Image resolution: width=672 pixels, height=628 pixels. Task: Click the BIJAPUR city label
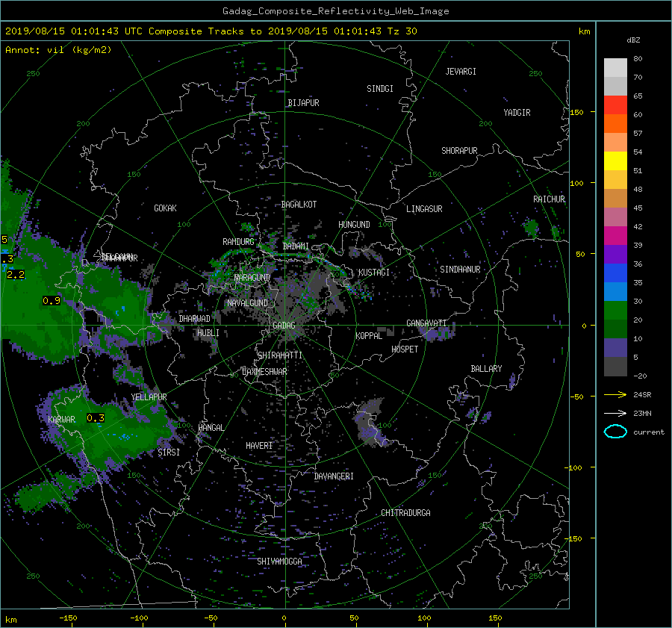(303, 103)
